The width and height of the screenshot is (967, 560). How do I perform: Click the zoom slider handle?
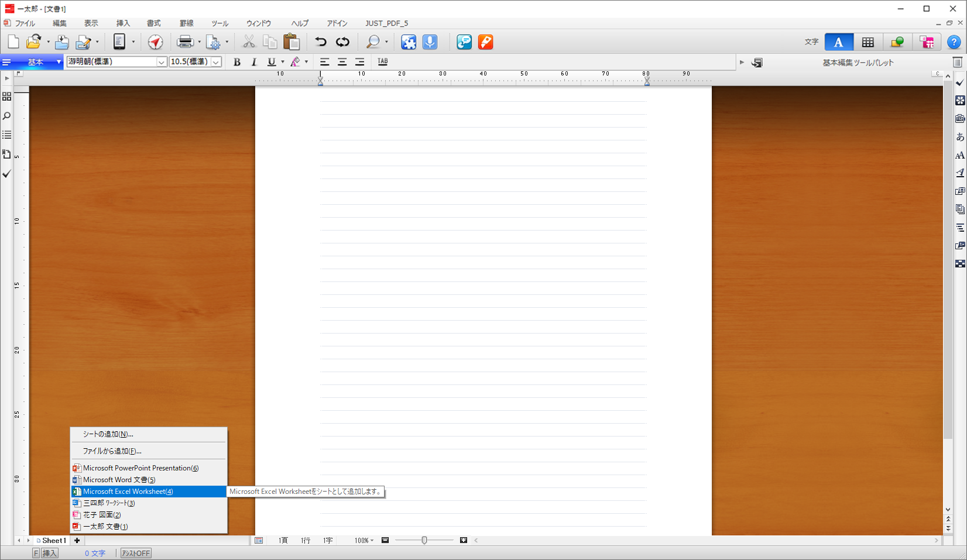click(x=424, y=541)
